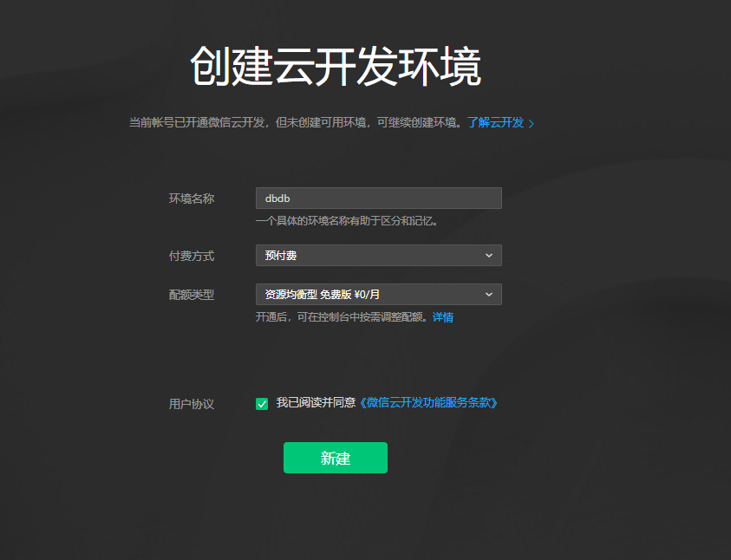Click the 我已阅读并同意 text
This screenshot has height=560, width=731.
click(x=317, y=402)
